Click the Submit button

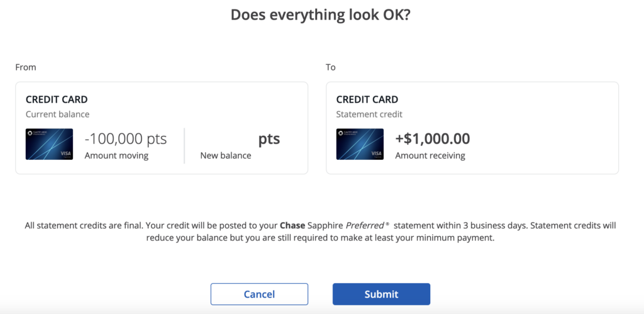[381, 294]
